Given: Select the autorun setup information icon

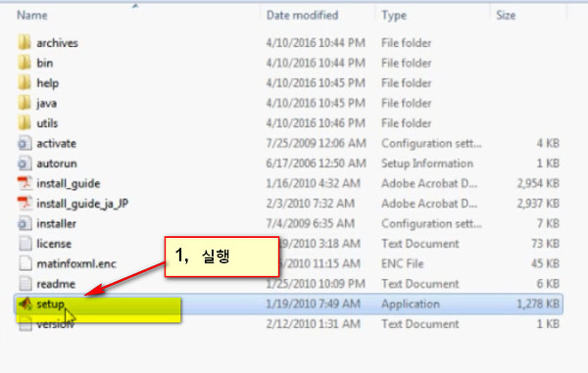Looking at the screenshot, I should [24, 163].
